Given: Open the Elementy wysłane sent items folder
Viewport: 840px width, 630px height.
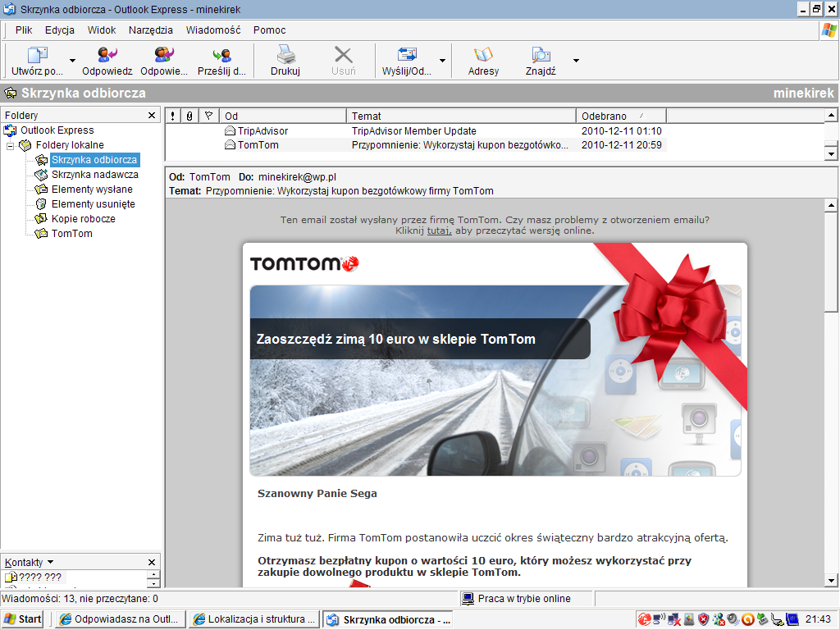Looking at the screenshot, I should tap(92, 189).
